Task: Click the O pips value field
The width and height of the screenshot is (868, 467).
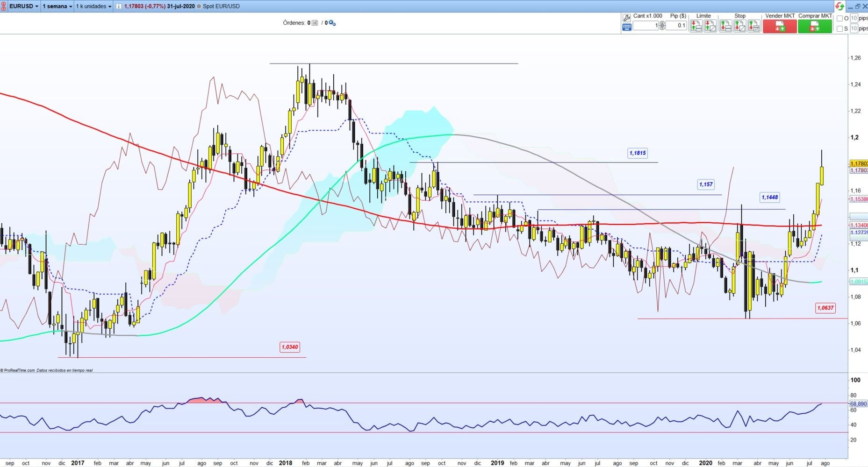Action: pos(854,19)
